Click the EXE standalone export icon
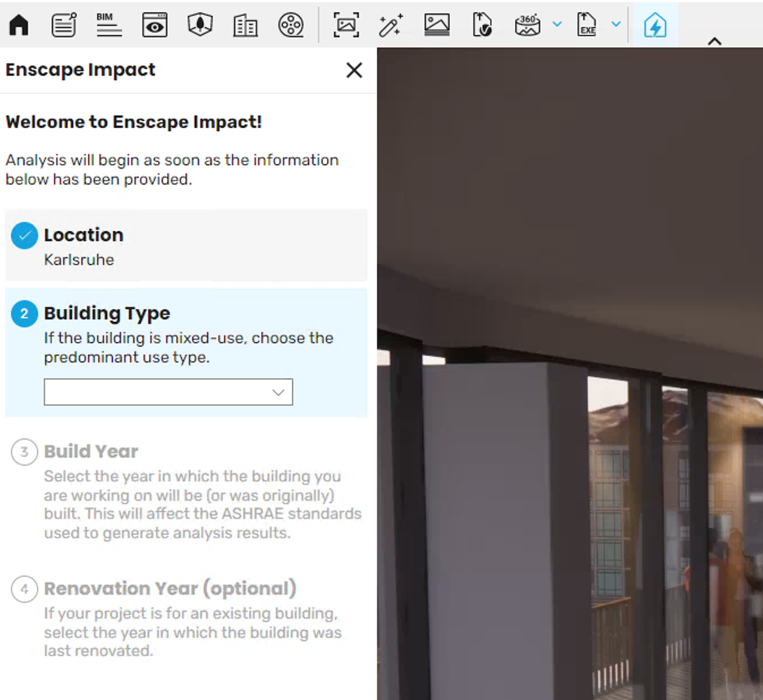 (x=587, y=25)
